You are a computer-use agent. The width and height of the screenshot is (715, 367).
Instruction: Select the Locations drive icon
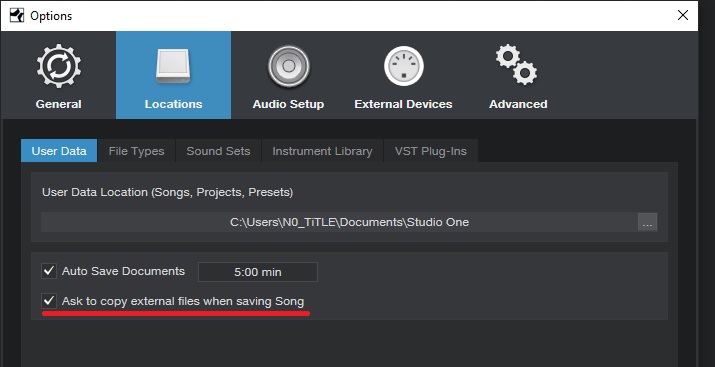(173, 66)
